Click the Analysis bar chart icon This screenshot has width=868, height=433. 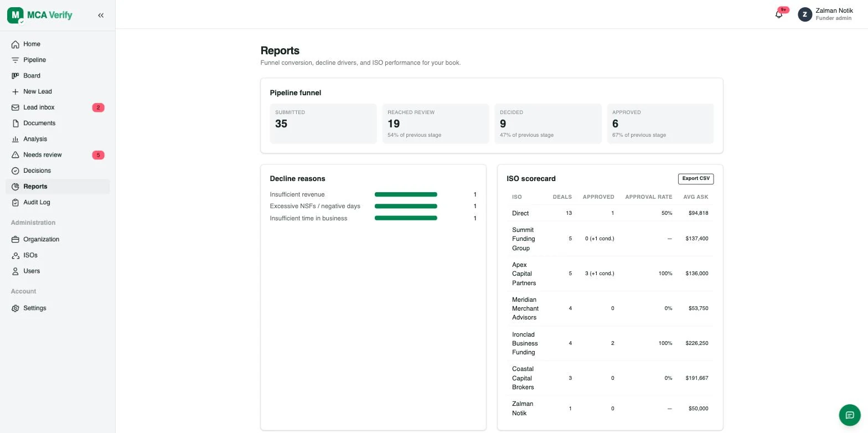(x=15, y=139)
